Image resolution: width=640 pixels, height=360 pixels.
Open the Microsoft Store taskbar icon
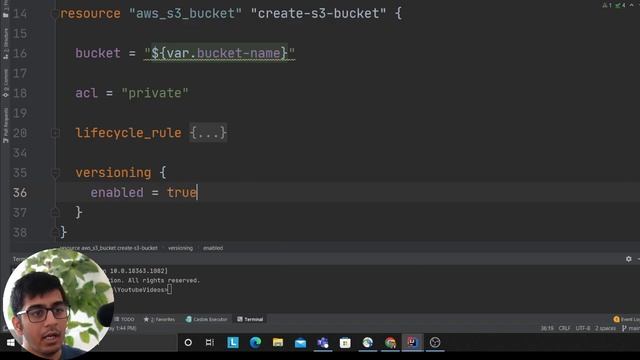[345, 342]
